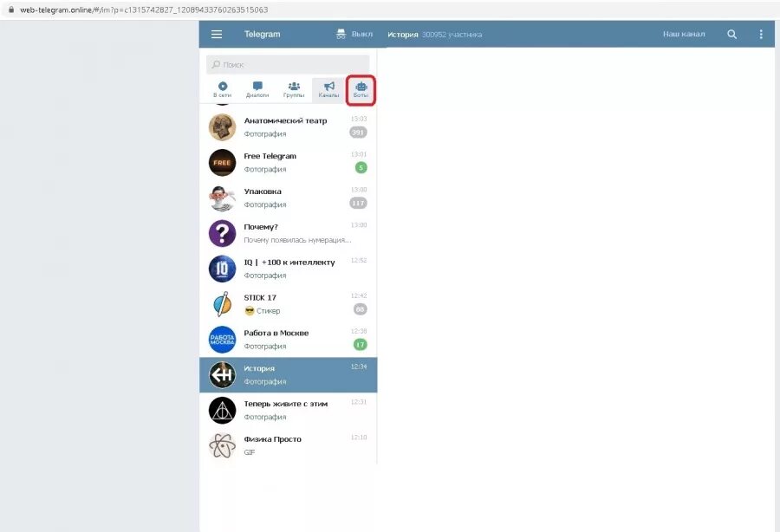Switch to the Диалоги tab
Screen dimensions: 780x532
[257, 89]
